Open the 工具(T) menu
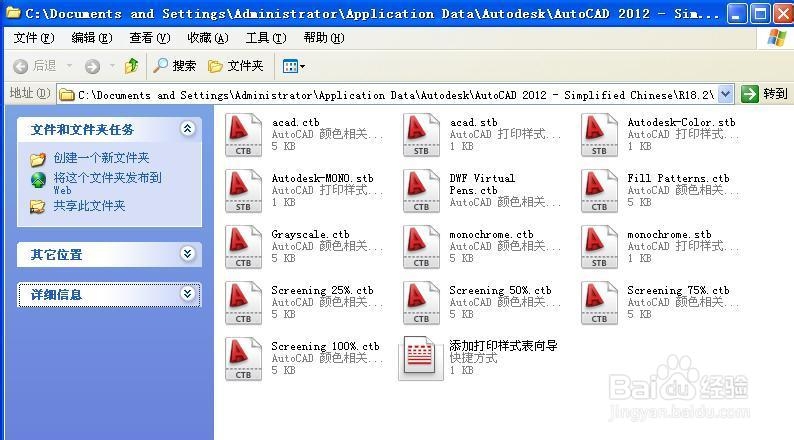This screenshot has height=440, width=794. tap(266, 38)
